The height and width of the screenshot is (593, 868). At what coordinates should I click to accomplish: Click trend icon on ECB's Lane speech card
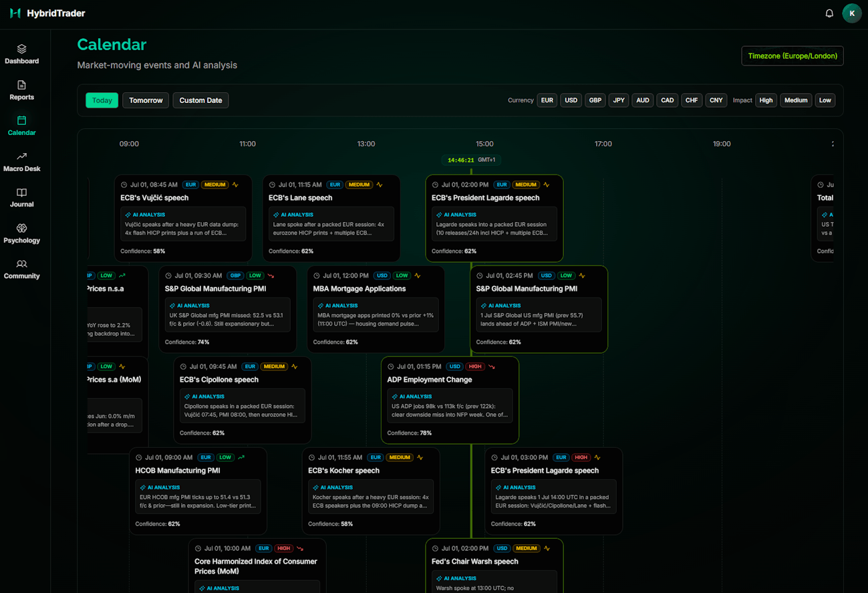[x=380, y=185]
